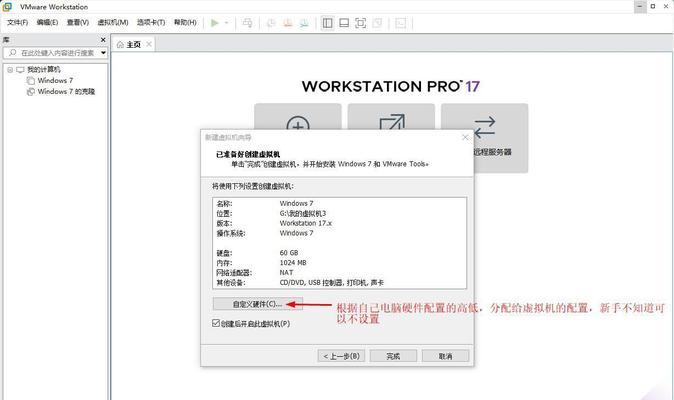Switch to the 主页 tab
The width and height of the screenshot is (674, 400).
coord(133,44)
